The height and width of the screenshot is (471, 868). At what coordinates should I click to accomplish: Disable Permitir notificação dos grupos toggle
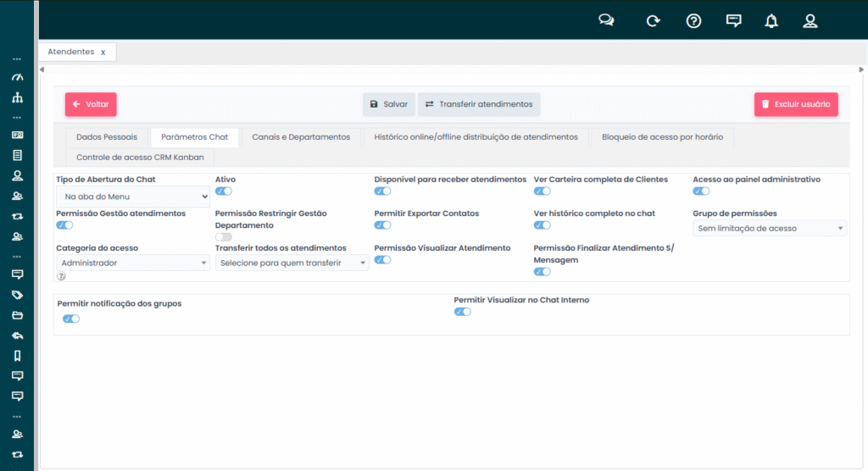pos(71,319)
